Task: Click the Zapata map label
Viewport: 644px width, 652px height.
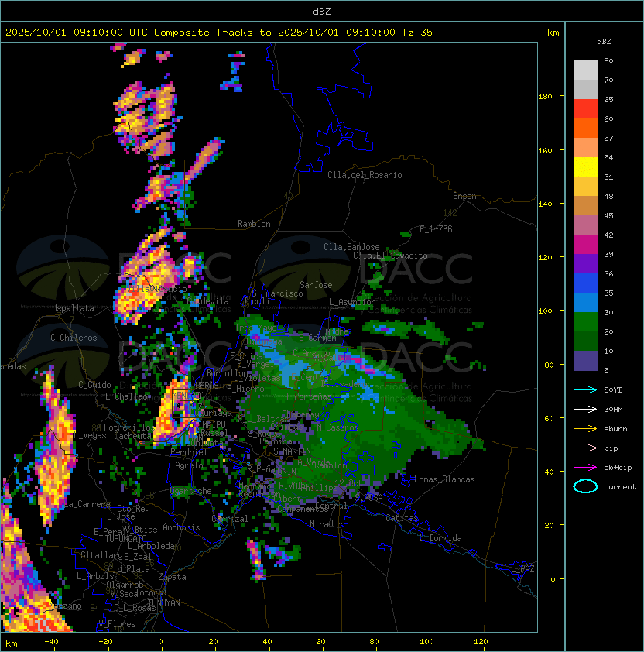Action: [x=172, y=577]
